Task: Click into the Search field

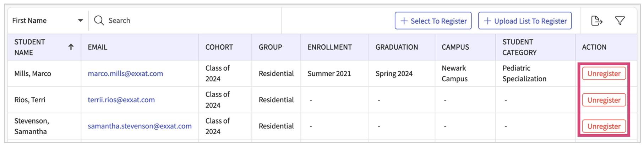Action: (185, 21)
